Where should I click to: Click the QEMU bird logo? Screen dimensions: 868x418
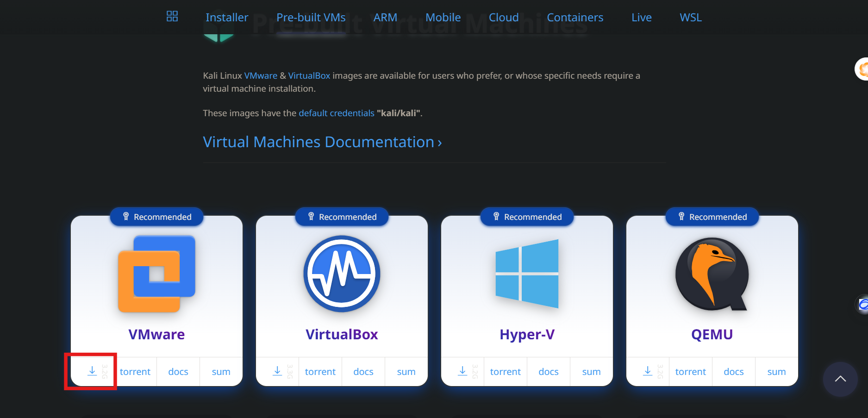(x=712, y=274)
